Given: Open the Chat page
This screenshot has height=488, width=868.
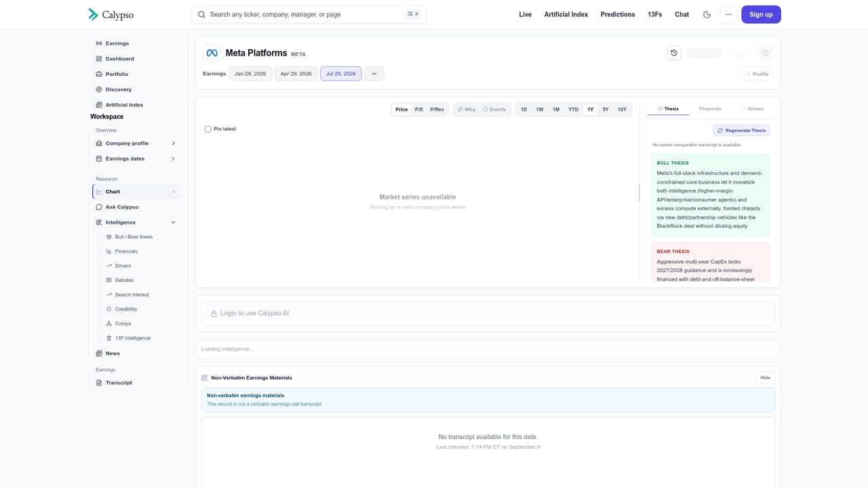Looking at the screenshot, I should point(682,14).
